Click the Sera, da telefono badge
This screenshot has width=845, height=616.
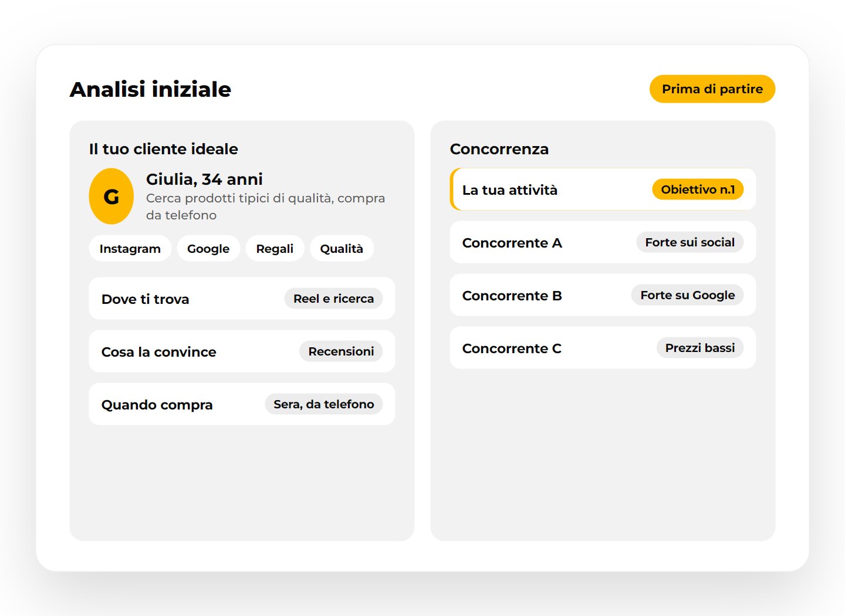324,404
